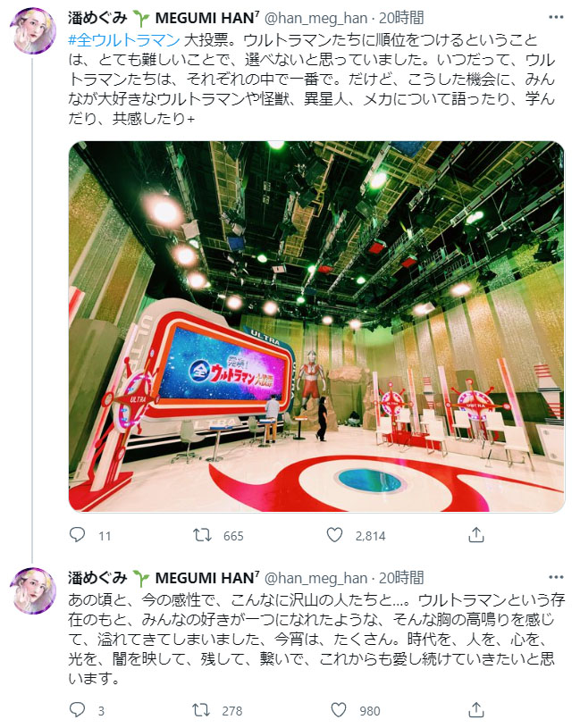Open the #全ウルトラマン hashtag link
This screenshot has width=580, height=728.
pyautogui.click(x=123, y=40)
